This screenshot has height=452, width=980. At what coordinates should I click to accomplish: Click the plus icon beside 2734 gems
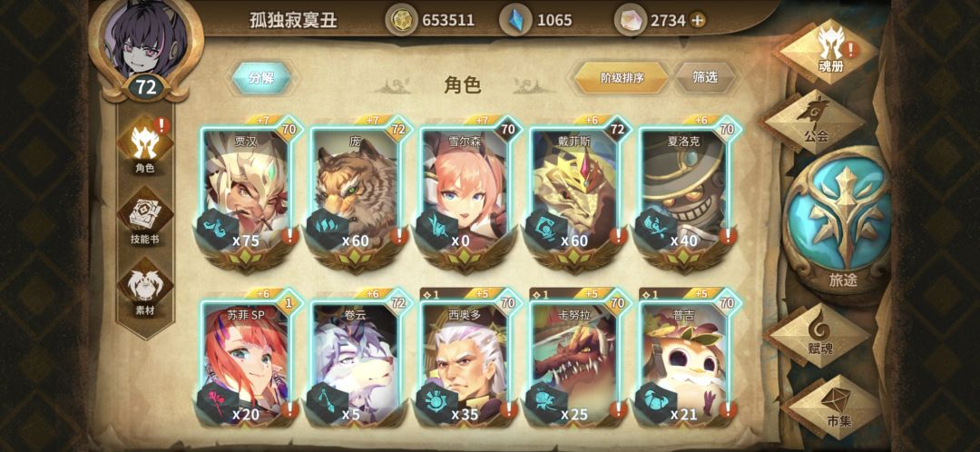click(698, 21)
